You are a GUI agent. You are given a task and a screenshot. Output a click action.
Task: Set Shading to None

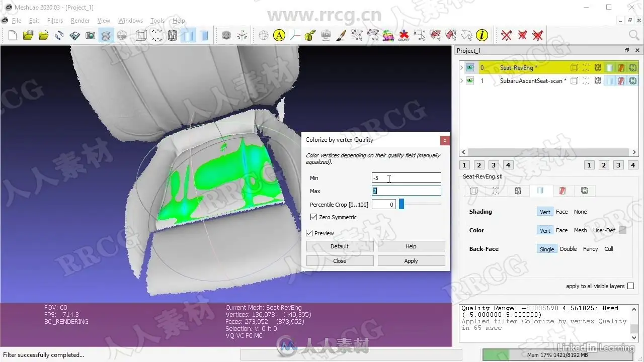580,212
